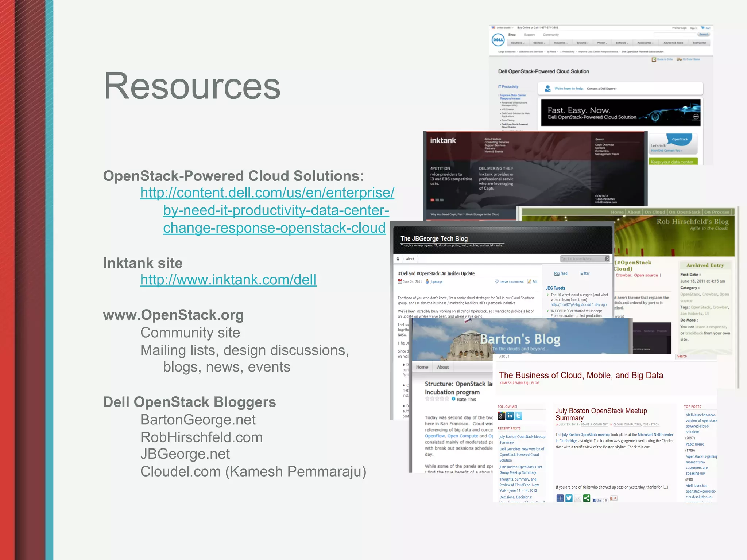Open the Support tab on Dell site

[x=529, y=35]
